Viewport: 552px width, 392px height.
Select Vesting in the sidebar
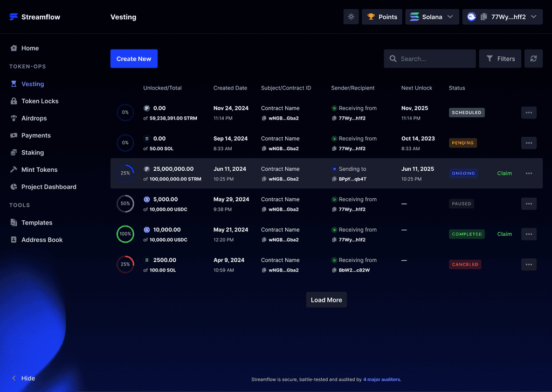point(32,83)
